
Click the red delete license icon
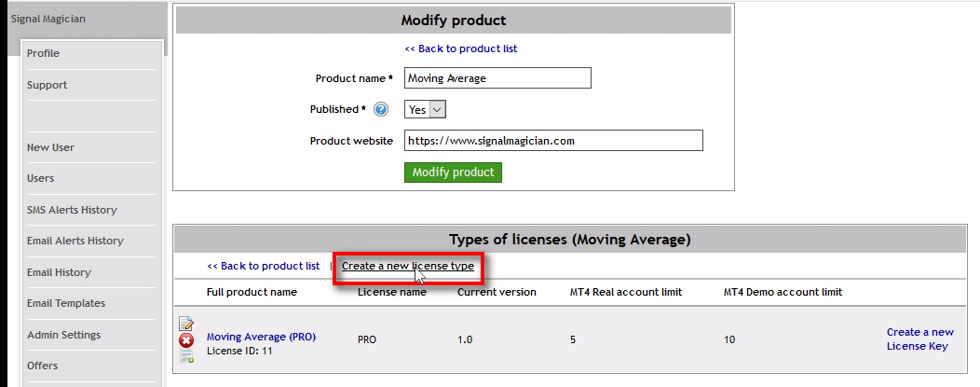click(186, 340)
